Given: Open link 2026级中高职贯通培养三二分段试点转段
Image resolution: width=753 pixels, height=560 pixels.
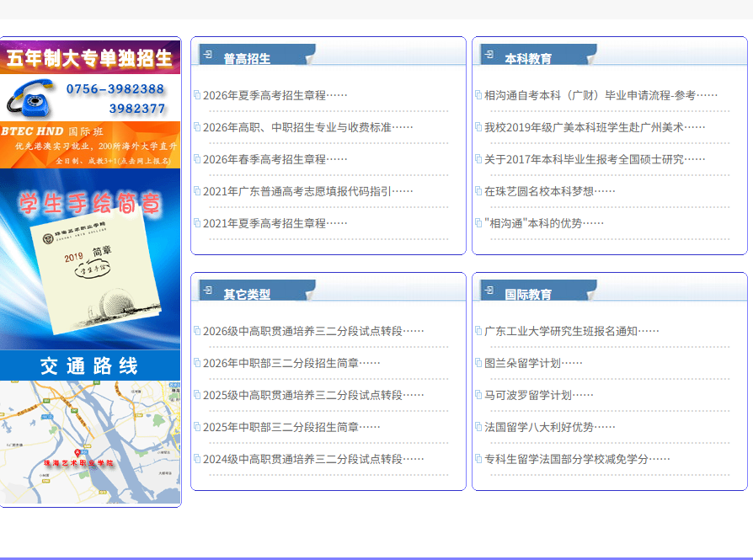Looking at the screenshot, I should pos(313,332).
